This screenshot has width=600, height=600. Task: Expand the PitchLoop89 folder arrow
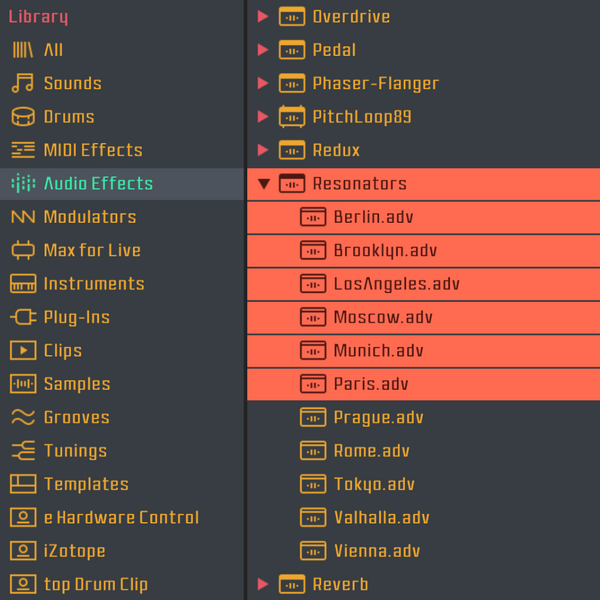click(263, 117)
